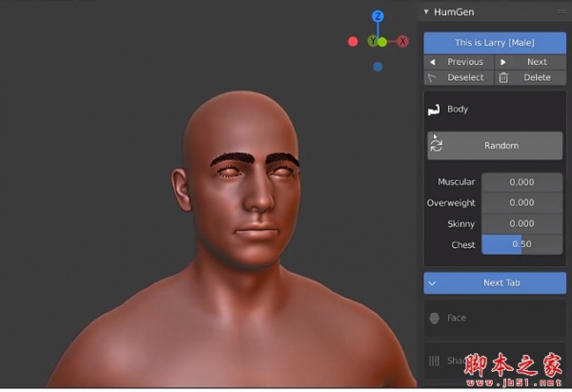Click the Chest slider
572x392 pixels.
tap(521, 244)
